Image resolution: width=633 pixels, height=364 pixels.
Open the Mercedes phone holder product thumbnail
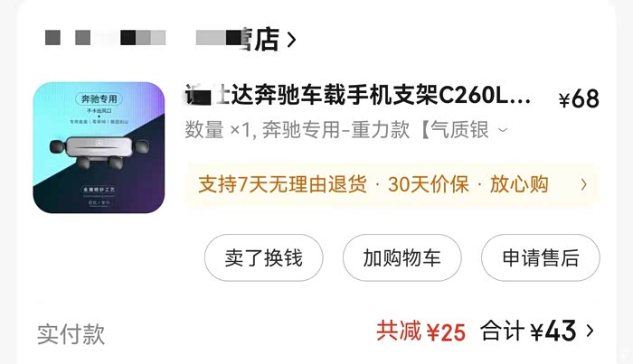(99, 147)
